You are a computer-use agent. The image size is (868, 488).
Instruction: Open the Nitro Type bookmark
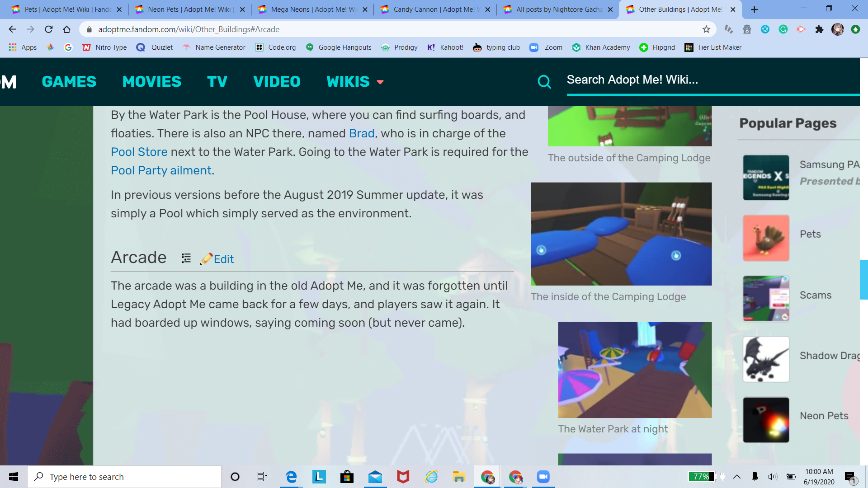click(104, 47)
